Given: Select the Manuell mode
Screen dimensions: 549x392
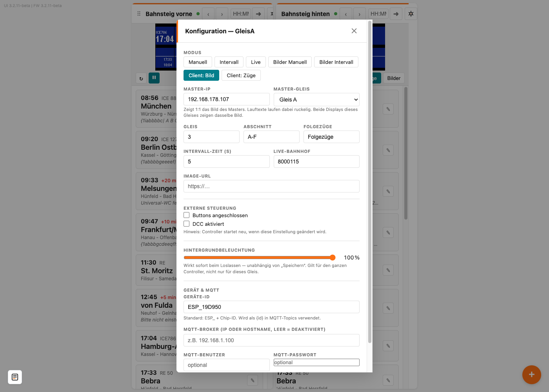Looking at the screenshot, I should click(x=198, y=62).
